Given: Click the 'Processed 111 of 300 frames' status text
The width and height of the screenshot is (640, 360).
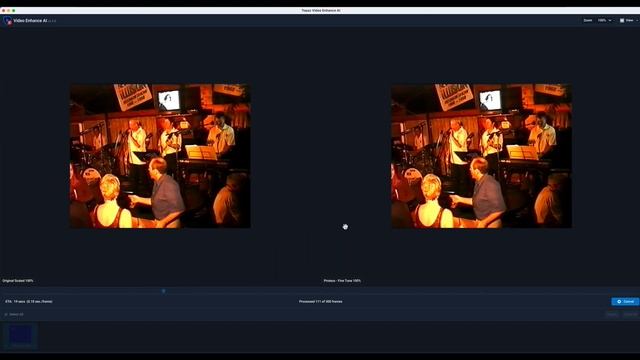Looking at the screenshot, I should tap(320, 302).
